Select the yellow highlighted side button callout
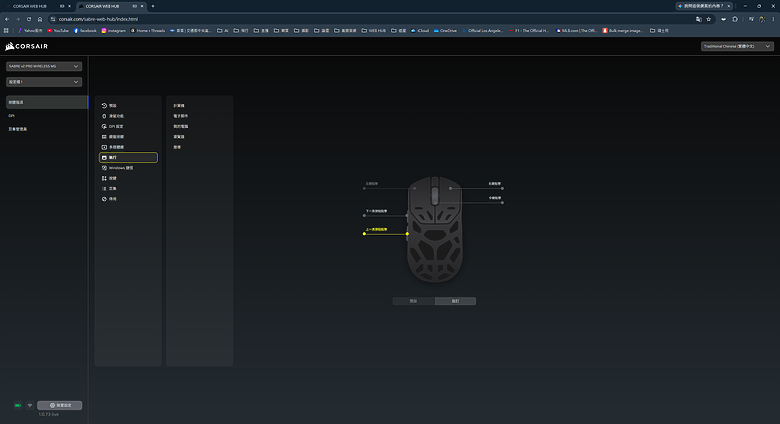Viewport: 780px width, 424px height. click(x=377, y=229)
